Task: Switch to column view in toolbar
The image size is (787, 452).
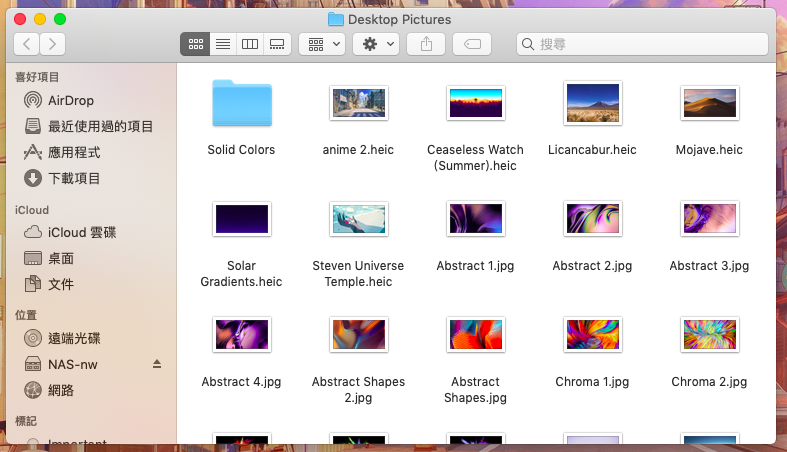Action: coord(250,44)
